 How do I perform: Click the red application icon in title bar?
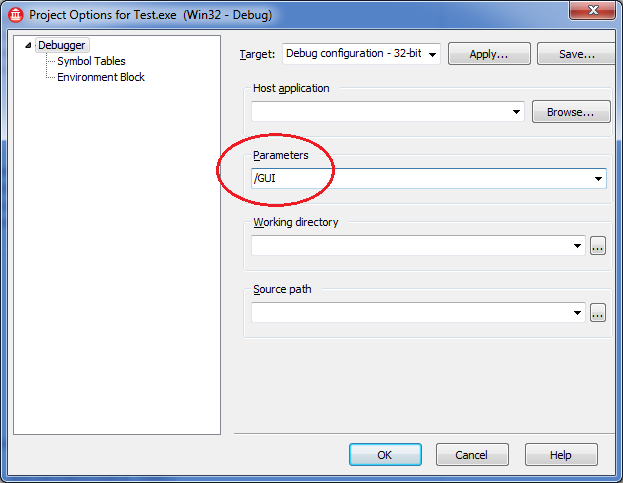click(15, 15)
